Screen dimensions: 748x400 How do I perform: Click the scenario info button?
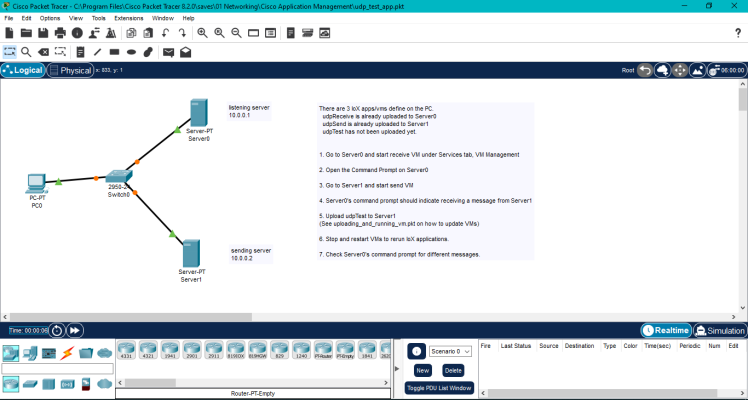tap(416, 351)
